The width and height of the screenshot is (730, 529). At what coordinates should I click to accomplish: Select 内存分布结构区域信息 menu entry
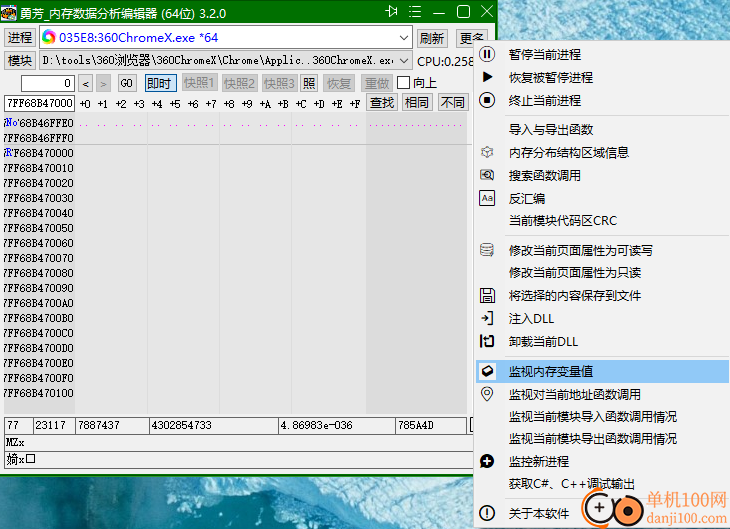pyautogui.click(x=568, y=152)
